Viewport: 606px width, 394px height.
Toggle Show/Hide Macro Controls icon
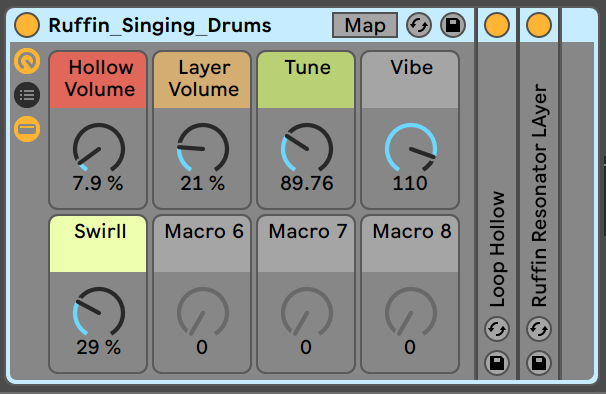coord(27,61)
